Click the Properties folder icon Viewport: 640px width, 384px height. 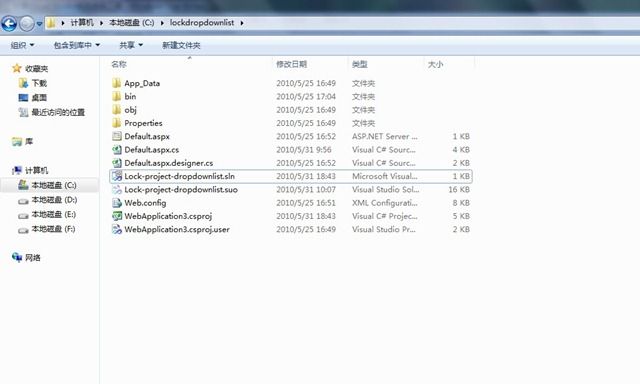(x=117, y=123)
